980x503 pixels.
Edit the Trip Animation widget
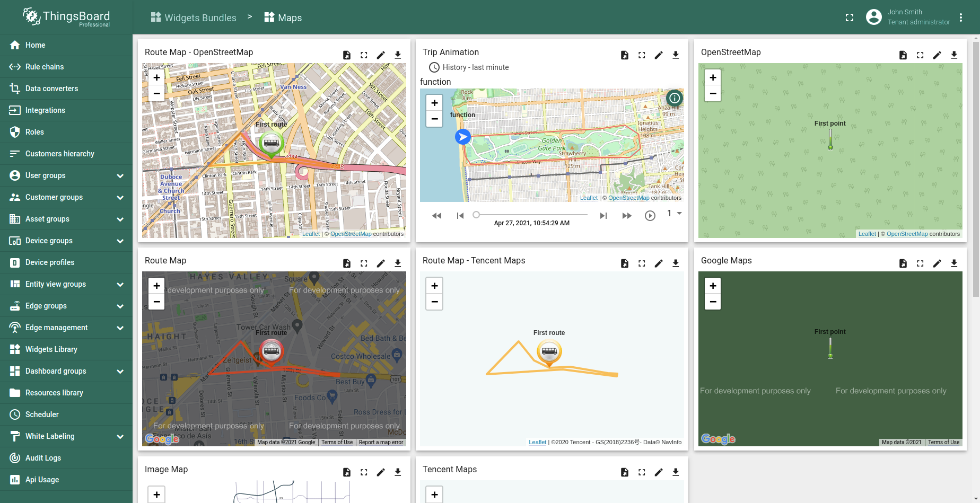(659, 55)
